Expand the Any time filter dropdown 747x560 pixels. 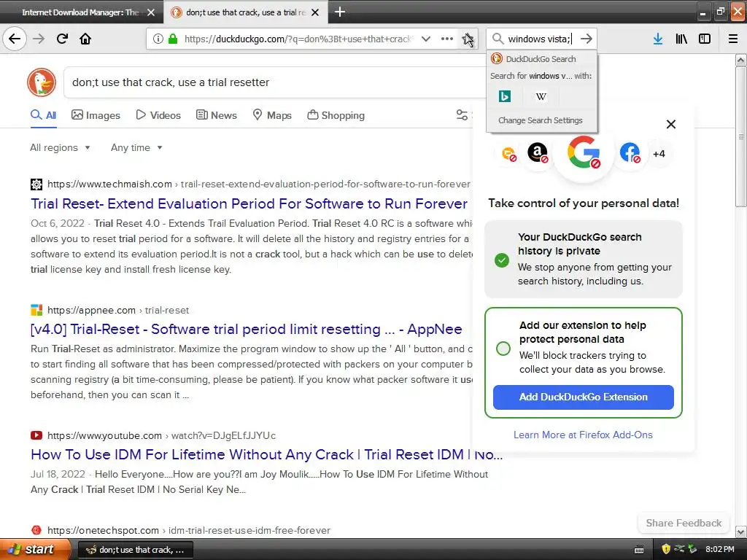(136, 147)
